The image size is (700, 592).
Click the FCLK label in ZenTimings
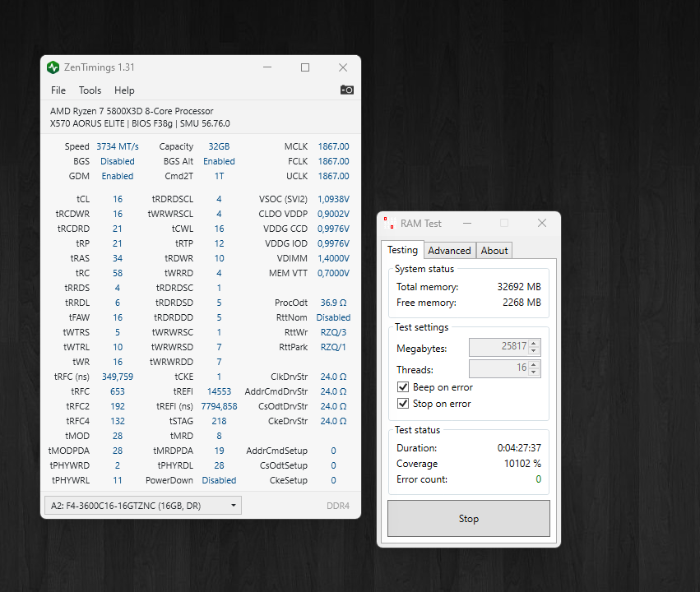click(x=297, y=161)
